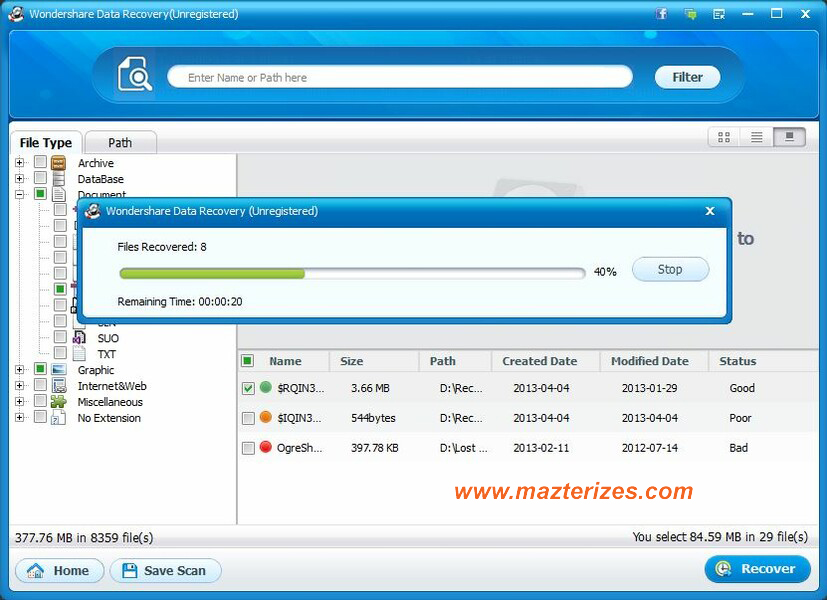Open the Facebook share icon
The height and width of the screenshot is (600, 827).
pyautogui.click(x=661, y=14)
